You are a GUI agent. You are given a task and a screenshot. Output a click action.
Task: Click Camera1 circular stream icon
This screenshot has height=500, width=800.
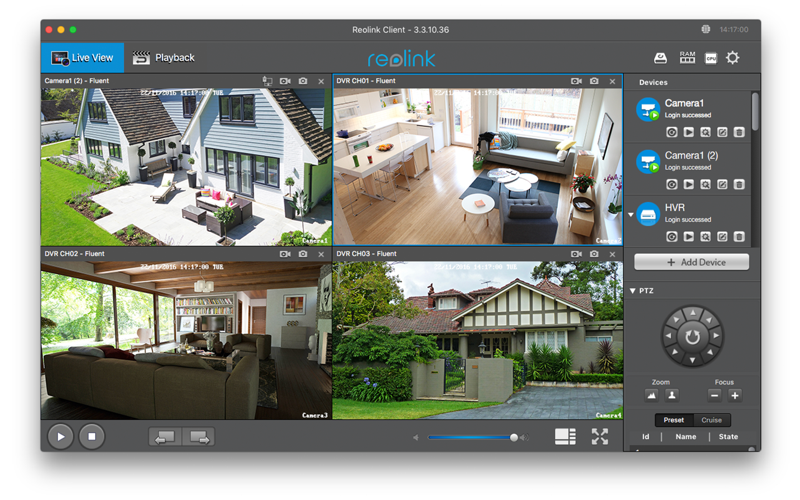tap(672, 133)
